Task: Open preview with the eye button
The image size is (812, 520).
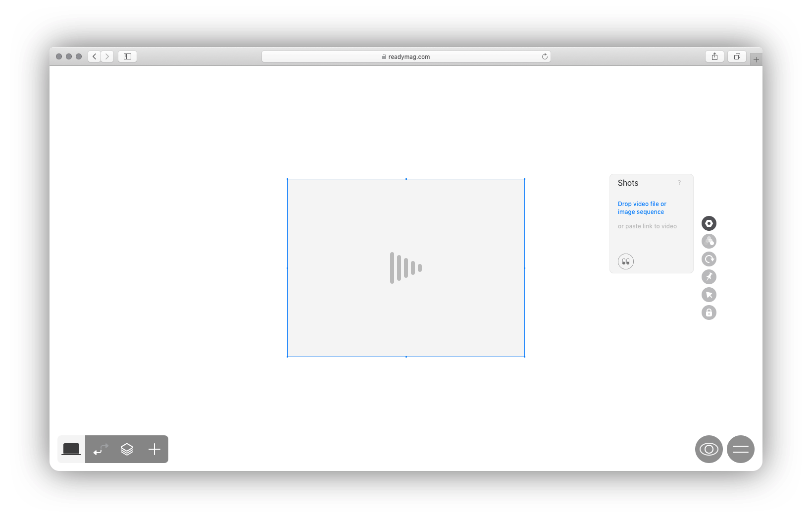Action: click(x=709, y=449)
